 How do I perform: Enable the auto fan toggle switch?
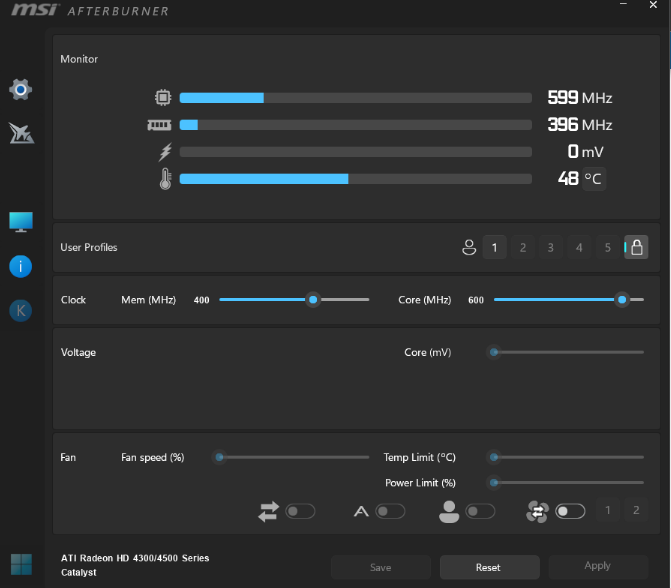[390, 511]
